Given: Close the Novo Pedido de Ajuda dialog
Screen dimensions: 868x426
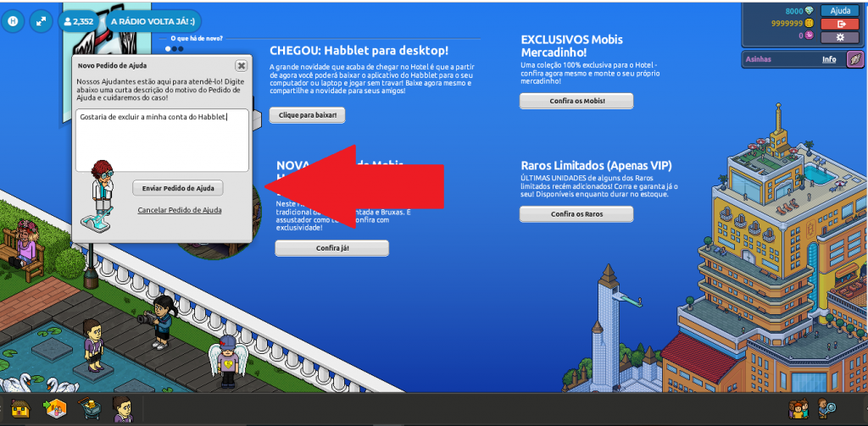Looking at the screenshot, I should coord(241,65).
